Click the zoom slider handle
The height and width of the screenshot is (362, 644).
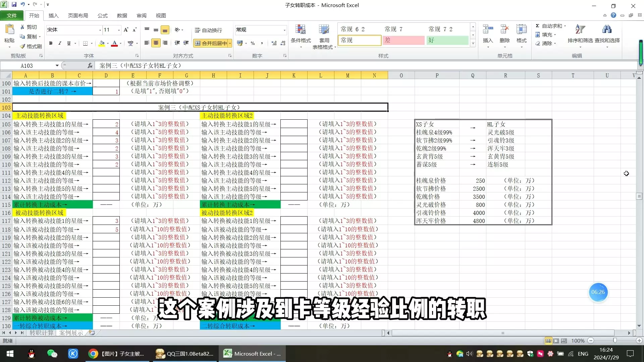point(615,341)
